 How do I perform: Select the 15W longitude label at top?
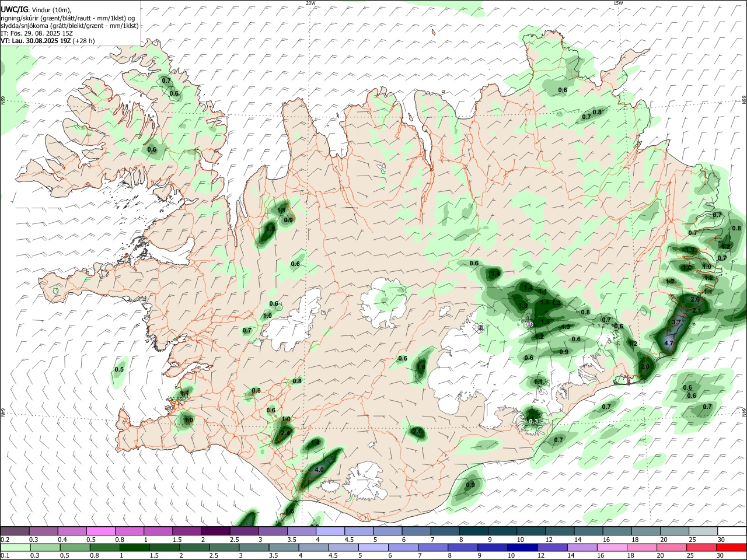pyautogui.click(x=618, y=3)
